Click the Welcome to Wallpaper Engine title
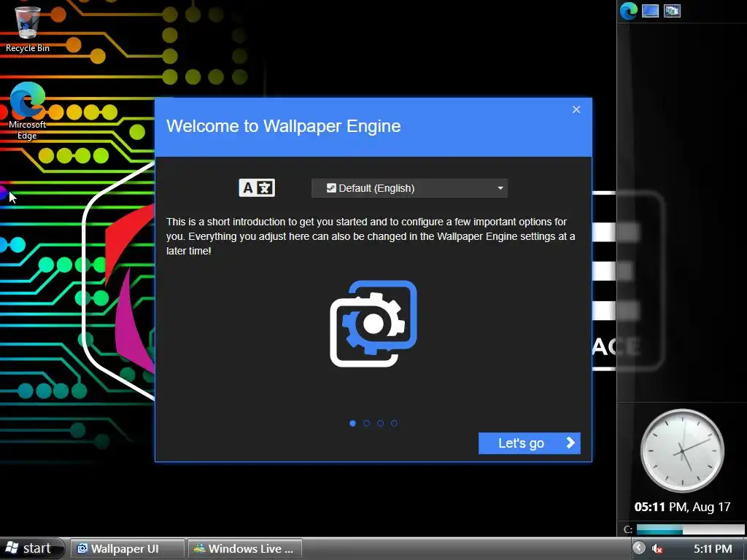The width and height of the screenshot is (747, 560). pyautogui.click(x=284, y=126)
